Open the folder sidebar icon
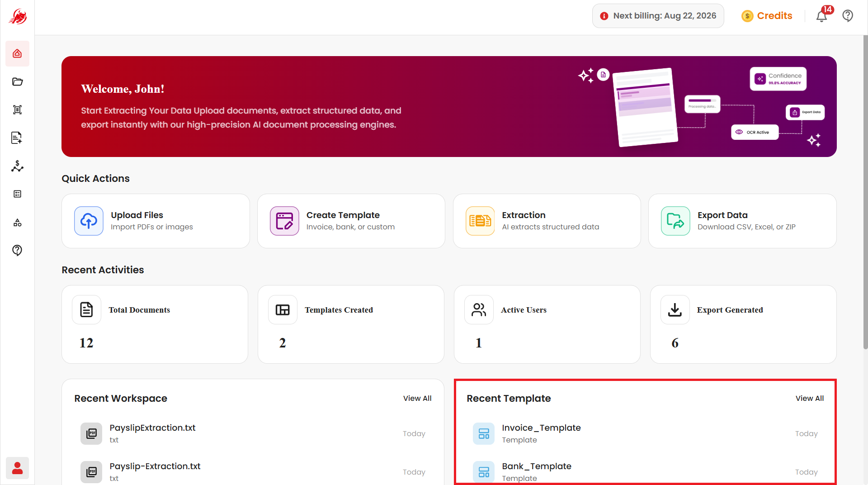 pos(17,81)
